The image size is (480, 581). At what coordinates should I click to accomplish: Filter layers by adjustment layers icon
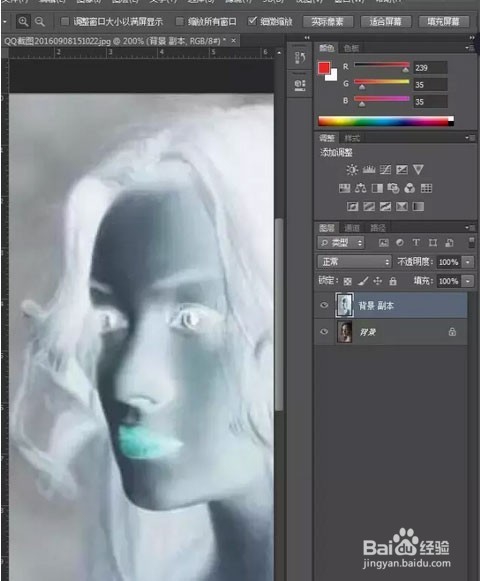click(x=400, y=243)
